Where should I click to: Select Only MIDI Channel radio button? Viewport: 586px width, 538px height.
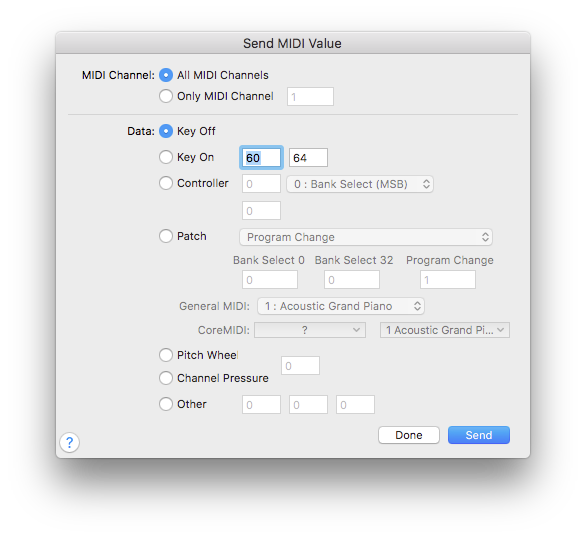click(x=166, y=96)
